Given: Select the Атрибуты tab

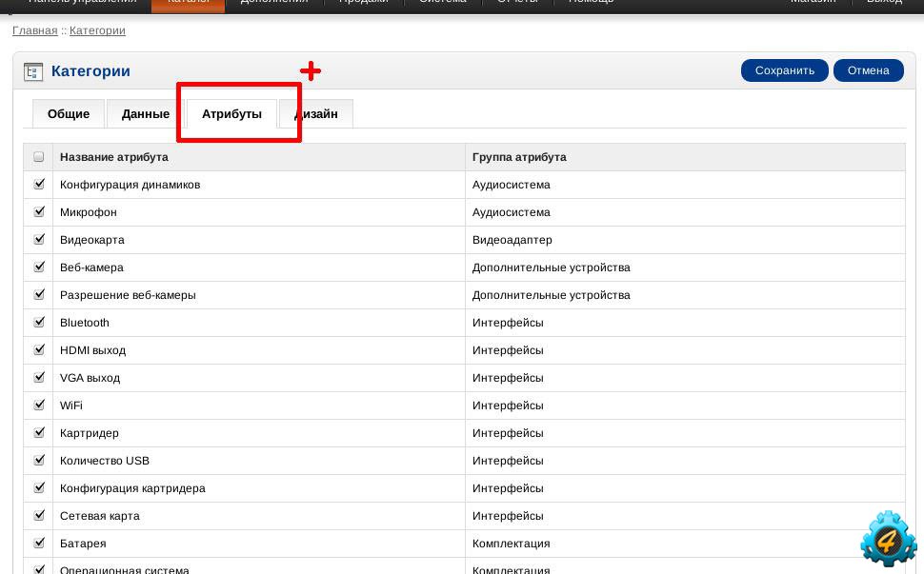Looking at the screenshot, I should pyautogui.click(x=231, y=114).
